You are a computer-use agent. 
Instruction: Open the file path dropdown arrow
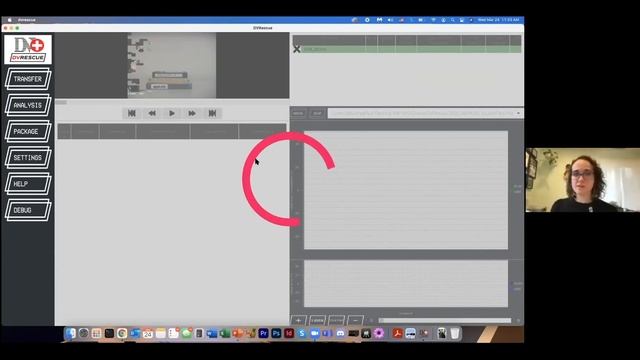pyautogui.click(x=518, y=113)
